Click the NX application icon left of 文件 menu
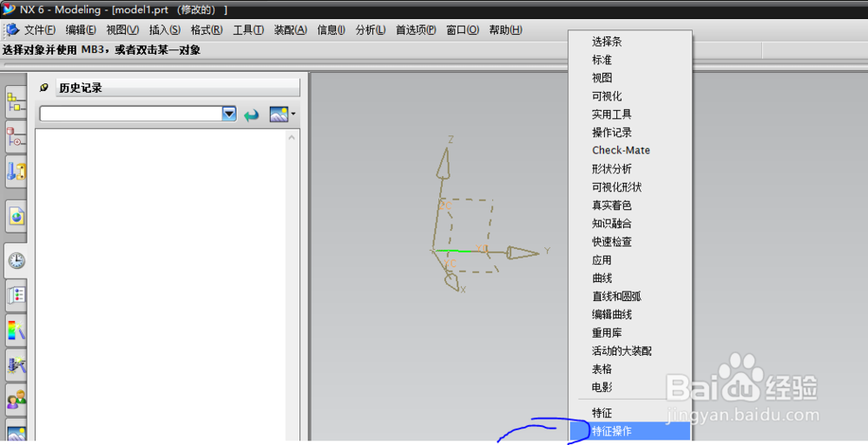 click(x=11, y=29)
